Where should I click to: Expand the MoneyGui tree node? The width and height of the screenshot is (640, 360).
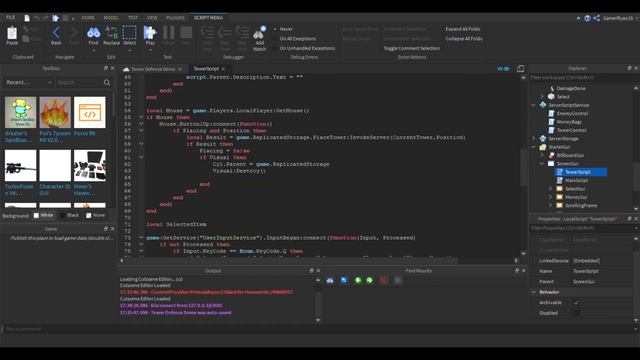point(550,197)
